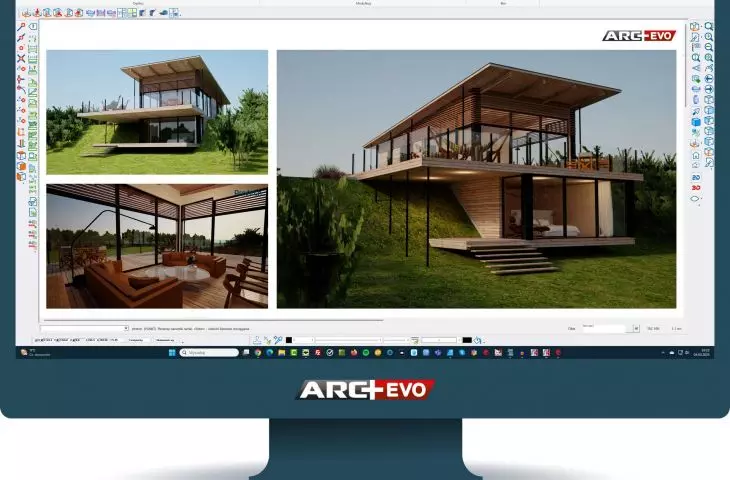Open the taskbar clock and date

click(701, 352)
